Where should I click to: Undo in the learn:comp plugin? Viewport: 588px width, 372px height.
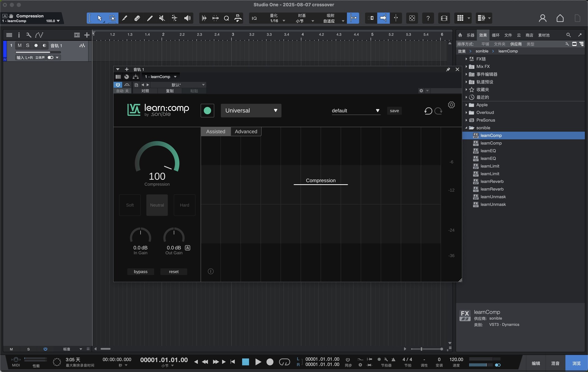click(x=428, y=111)
